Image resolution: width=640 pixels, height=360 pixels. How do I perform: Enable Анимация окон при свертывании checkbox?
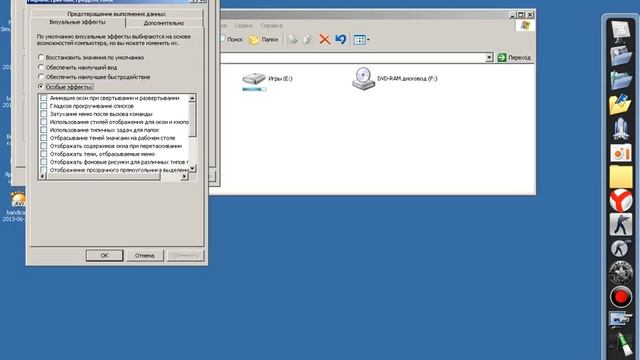point(44,98)
